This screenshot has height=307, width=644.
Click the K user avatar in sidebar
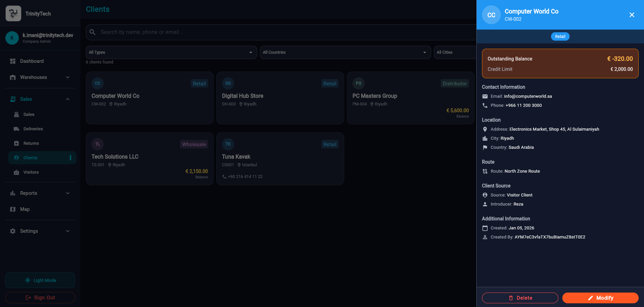(12, 38)
